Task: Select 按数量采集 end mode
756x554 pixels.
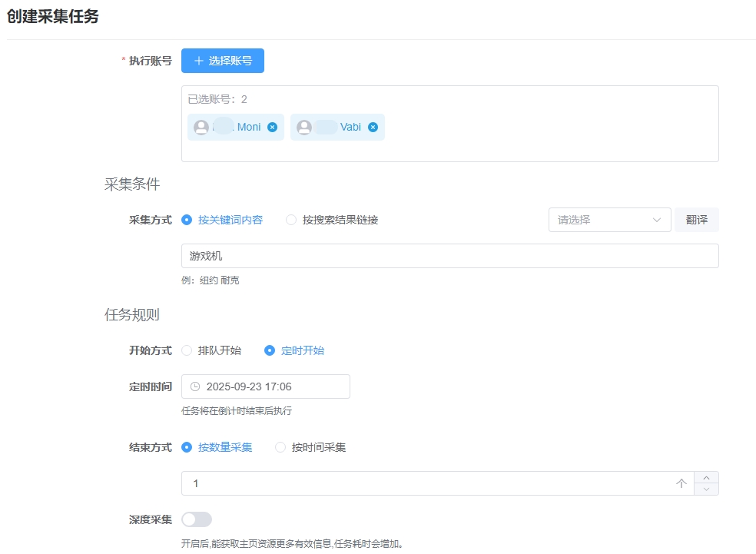Action: pos(187,447)
